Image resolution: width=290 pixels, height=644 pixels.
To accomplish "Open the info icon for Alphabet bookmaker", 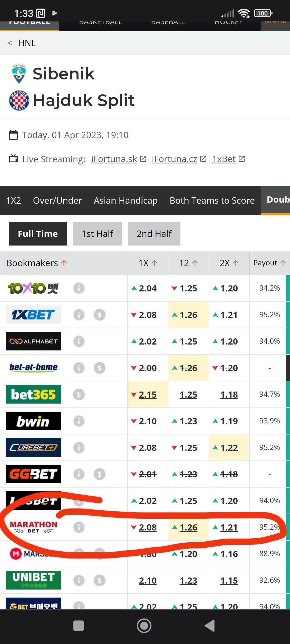I will tap(79, 341).
